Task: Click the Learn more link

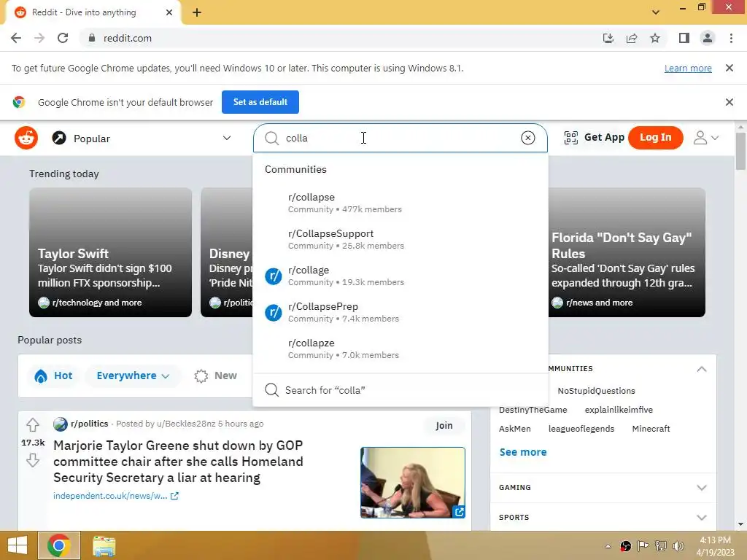Action: 688,68
